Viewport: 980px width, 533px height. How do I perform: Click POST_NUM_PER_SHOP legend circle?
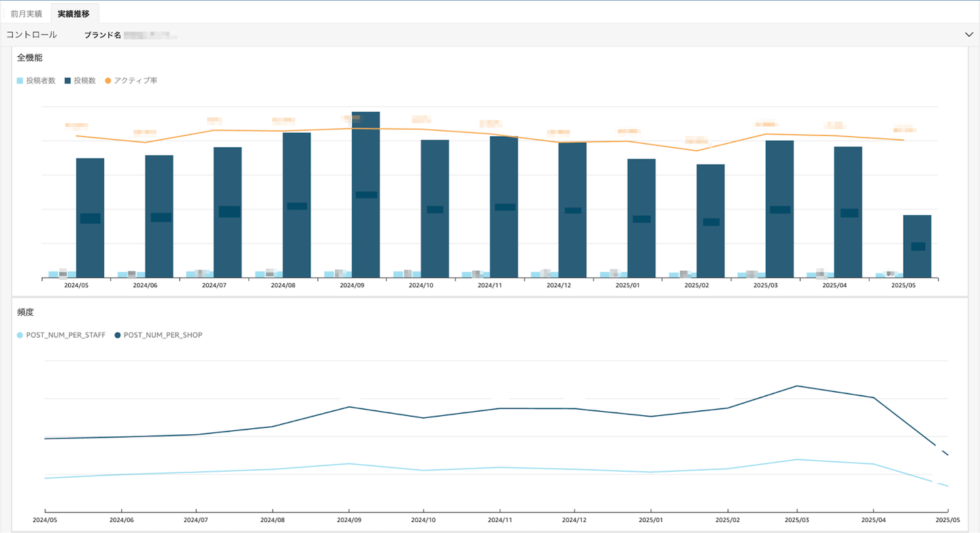tap(118, 335)
